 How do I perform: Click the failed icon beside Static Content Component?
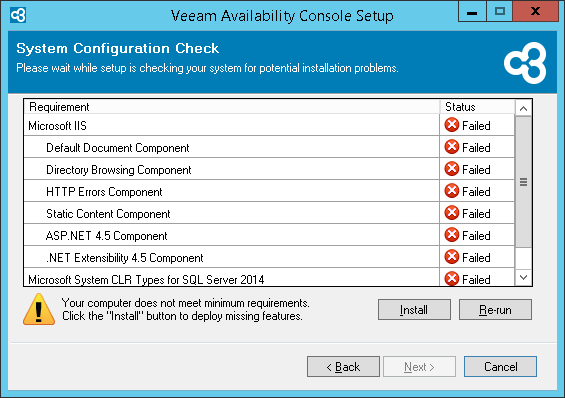click(451, 213)
